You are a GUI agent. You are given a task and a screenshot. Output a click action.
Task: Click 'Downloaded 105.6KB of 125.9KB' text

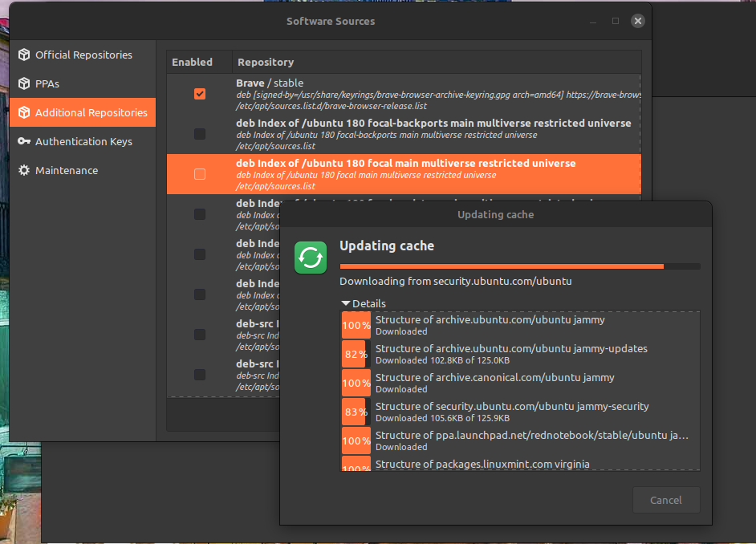click(443, 418)
